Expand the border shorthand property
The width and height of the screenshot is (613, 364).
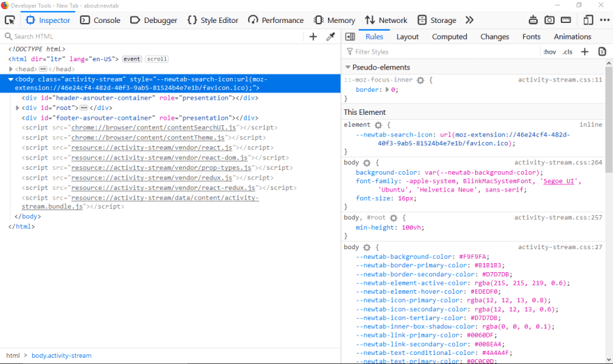(x=387, y=90)
